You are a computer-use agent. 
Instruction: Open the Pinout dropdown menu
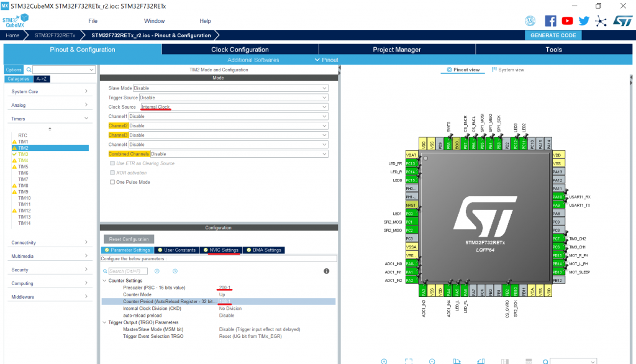[x=327, y=60]
